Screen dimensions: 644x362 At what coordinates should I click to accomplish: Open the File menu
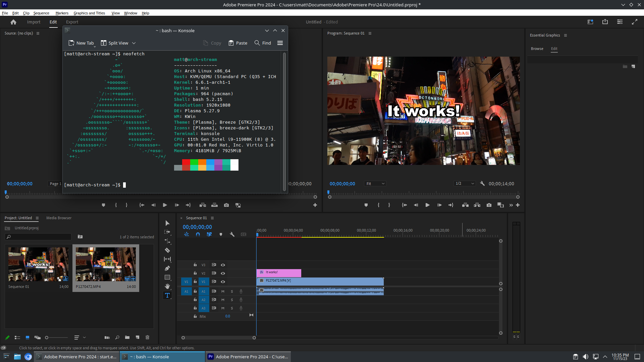(x=5, y=13)
